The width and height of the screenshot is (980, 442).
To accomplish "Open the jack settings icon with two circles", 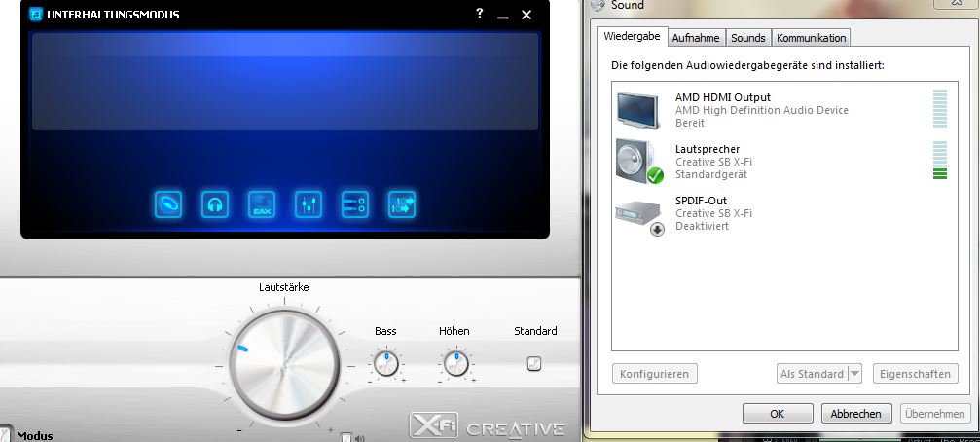I will coord(355,204).
